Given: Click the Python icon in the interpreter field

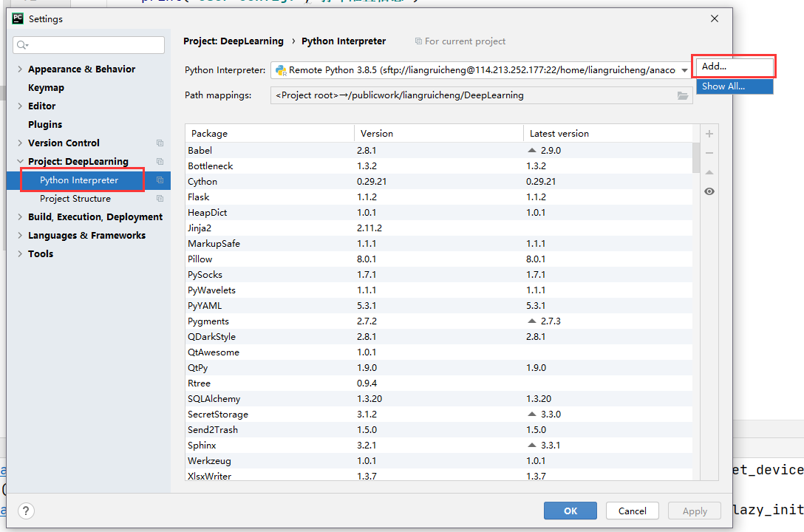Looking at the screenshot, I should pos(281,70).
